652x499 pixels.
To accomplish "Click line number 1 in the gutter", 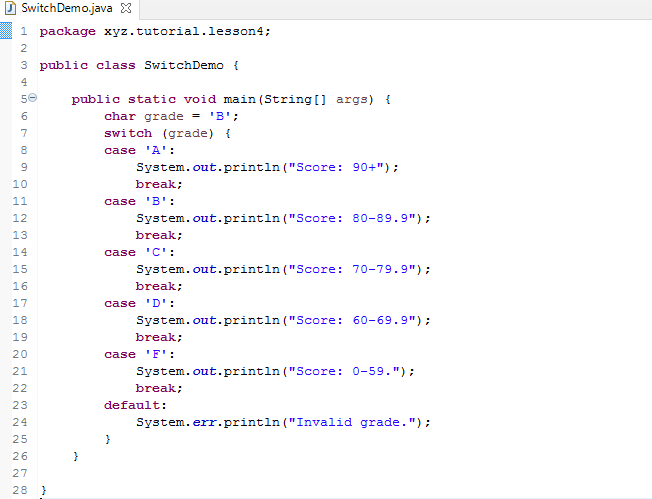I will [23, 31].
